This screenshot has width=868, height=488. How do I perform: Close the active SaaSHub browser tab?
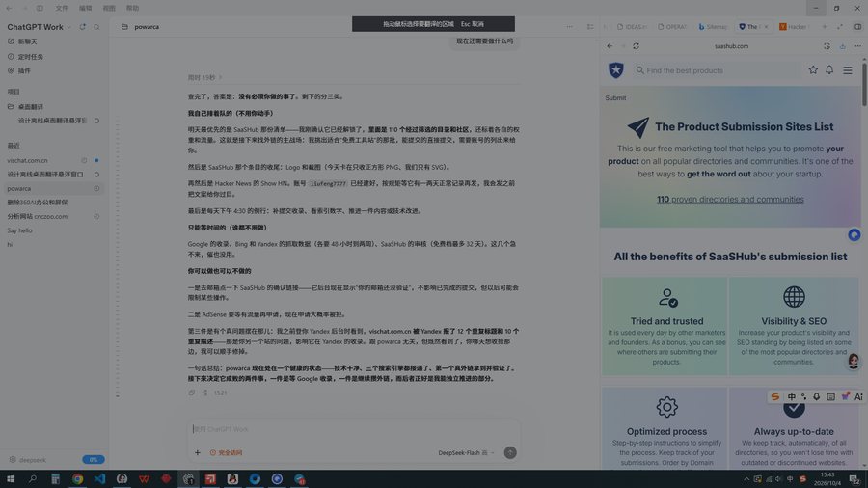766,27
